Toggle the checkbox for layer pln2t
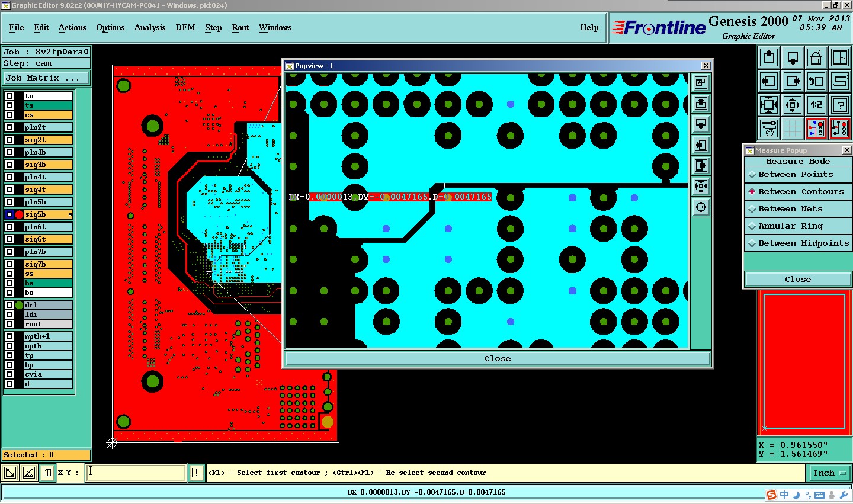The height and width of the screenshot is (504, 853). tap(9, 127)
